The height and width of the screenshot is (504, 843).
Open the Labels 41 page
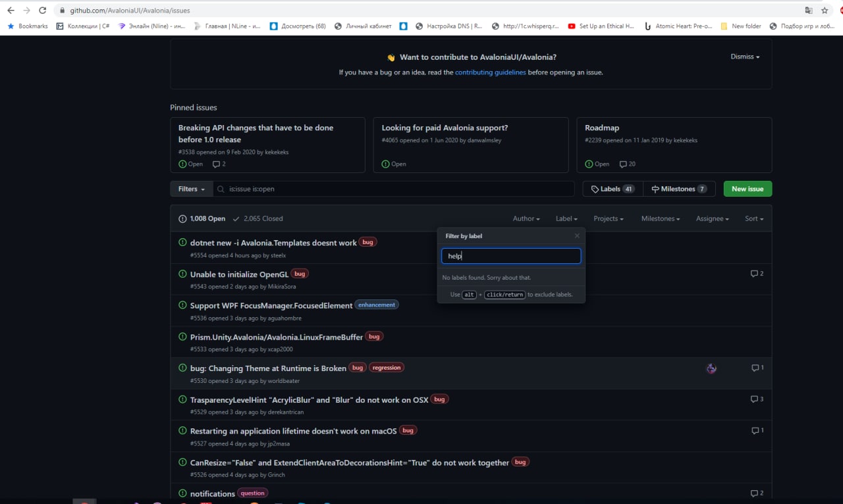click(612, 189)
